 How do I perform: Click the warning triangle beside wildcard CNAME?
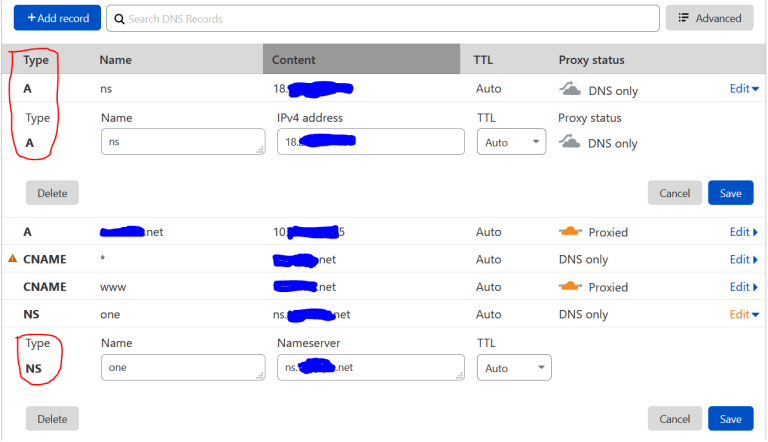click(x=13, y=260)
